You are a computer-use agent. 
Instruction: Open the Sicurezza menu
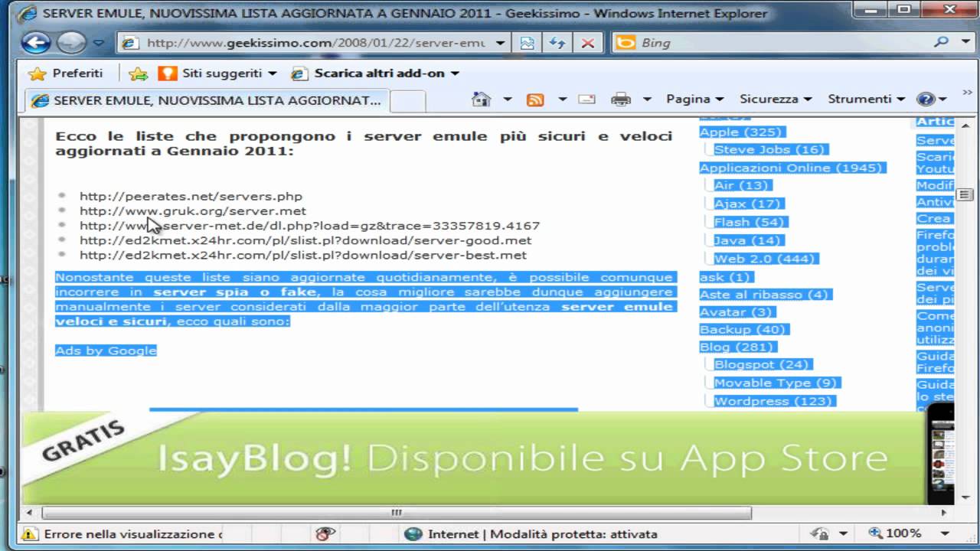pos(776,99)
